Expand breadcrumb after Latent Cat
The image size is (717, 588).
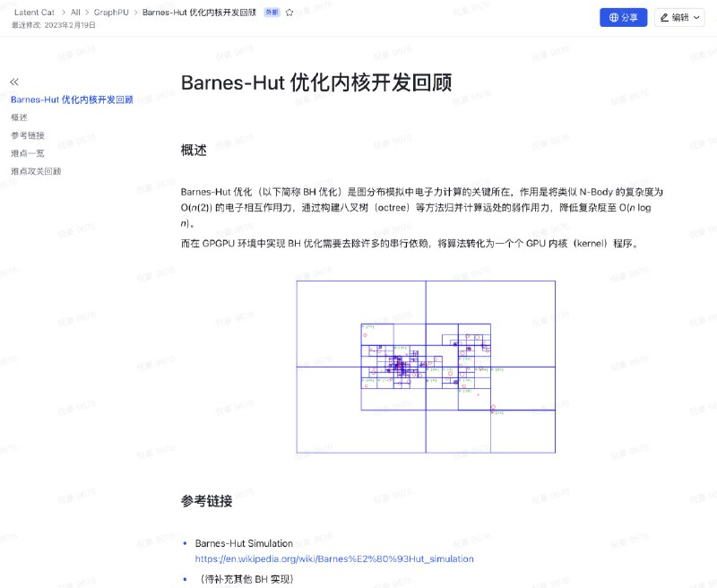(x=63, y=13)
